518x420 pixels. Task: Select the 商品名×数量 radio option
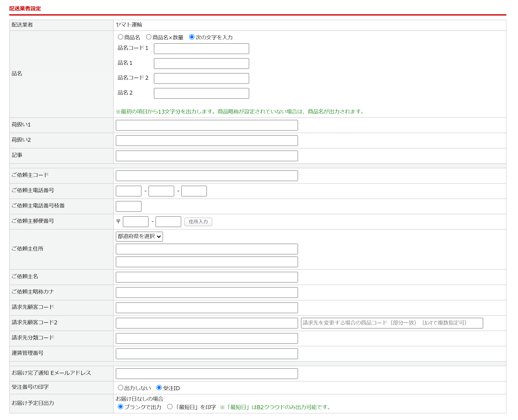point(149,37)
